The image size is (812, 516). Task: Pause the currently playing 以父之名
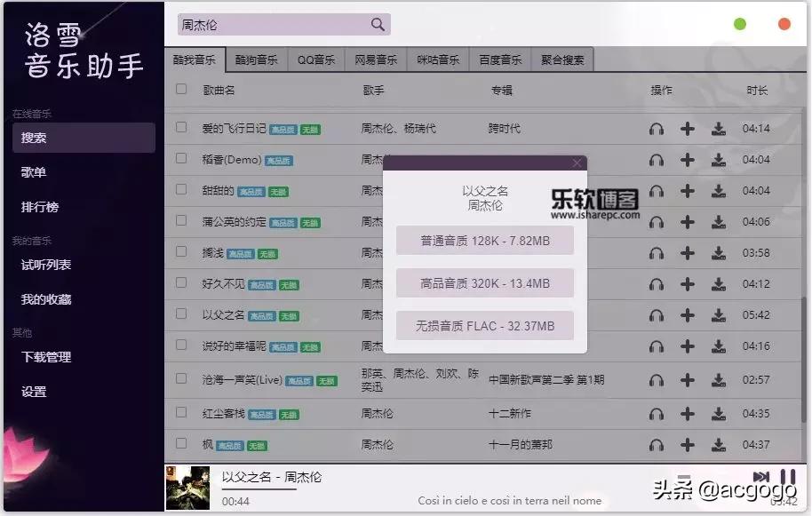tap(785, 475)
